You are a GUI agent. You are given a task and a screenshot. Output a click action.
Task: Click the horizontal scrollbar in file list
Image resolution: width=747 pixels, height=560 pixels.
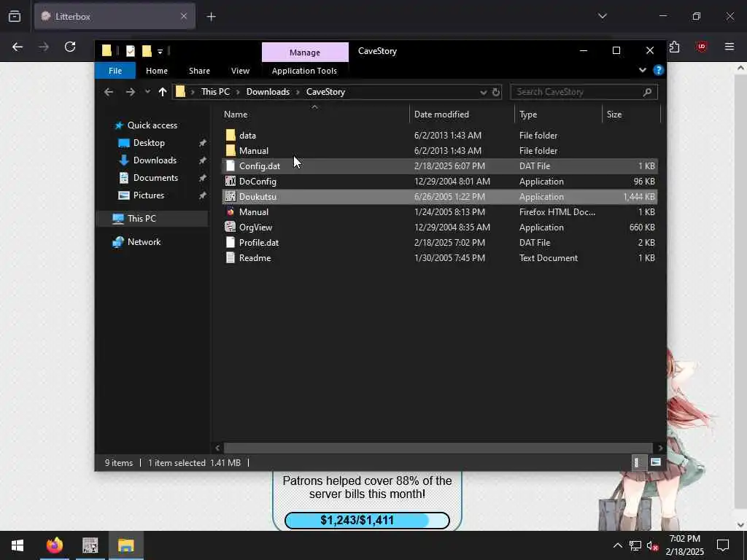tap(438, 448)
